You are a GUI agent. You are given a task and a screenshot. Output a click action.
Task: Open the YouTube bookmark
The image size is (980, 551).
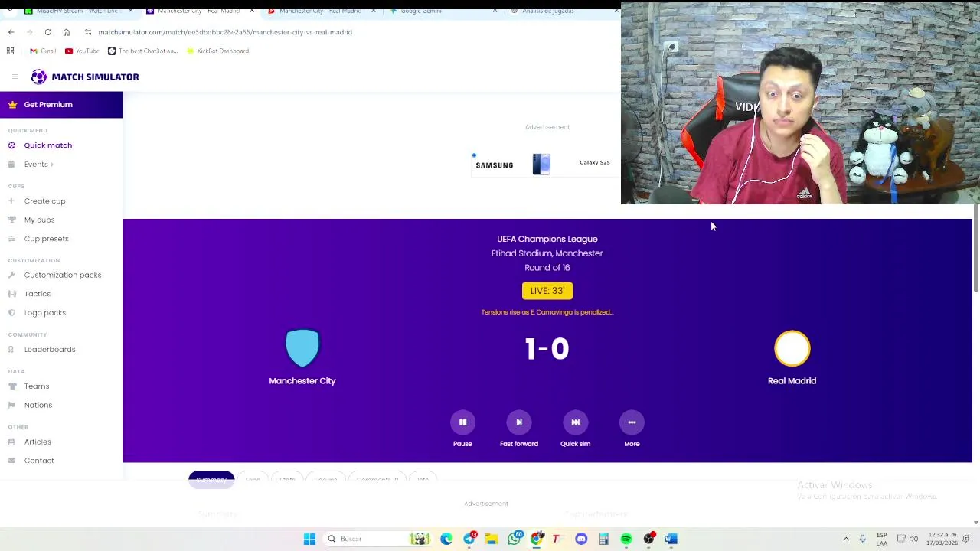(82, 51)
